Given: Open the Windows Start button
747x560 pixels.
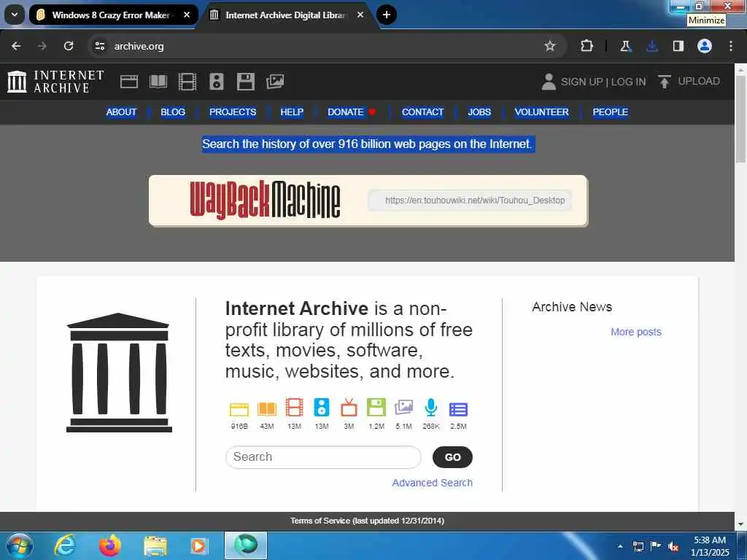Looking at the screenshot, I should pyautogui.click(x=20, y=545).
